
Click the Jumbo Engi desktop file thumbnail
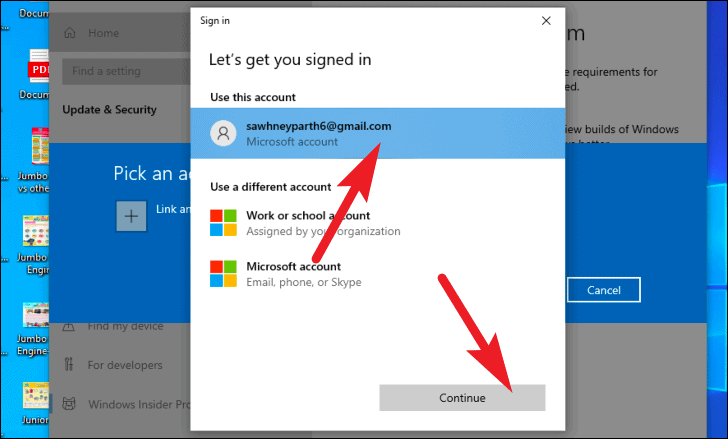[x=36, y=231]
